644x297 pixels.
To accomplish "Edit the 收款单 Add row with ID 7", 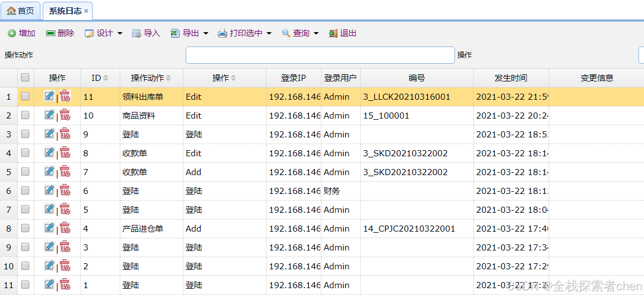I will point(49,172).
